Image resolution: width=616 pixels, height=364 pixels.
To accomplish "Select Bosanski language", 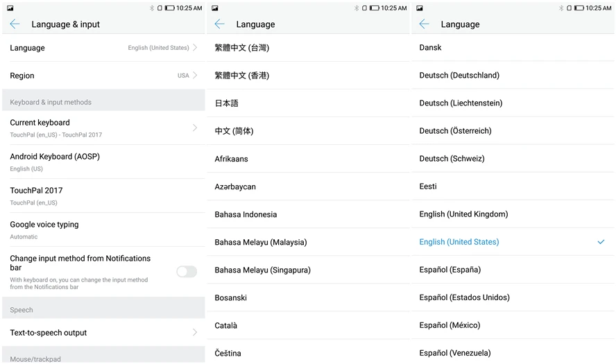I will 308,297.
